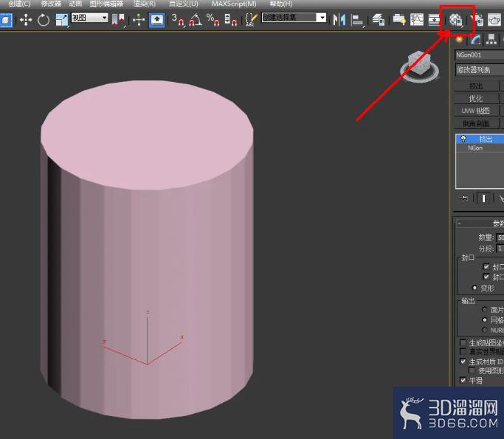Open the 创建(C) menu

[x=19, y=4]
